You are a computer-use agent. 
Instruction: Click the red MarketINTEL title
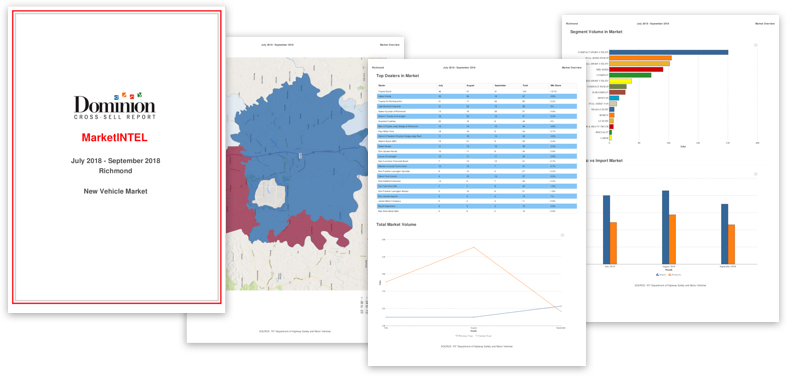pyautogui.click(x=115, y=138)
